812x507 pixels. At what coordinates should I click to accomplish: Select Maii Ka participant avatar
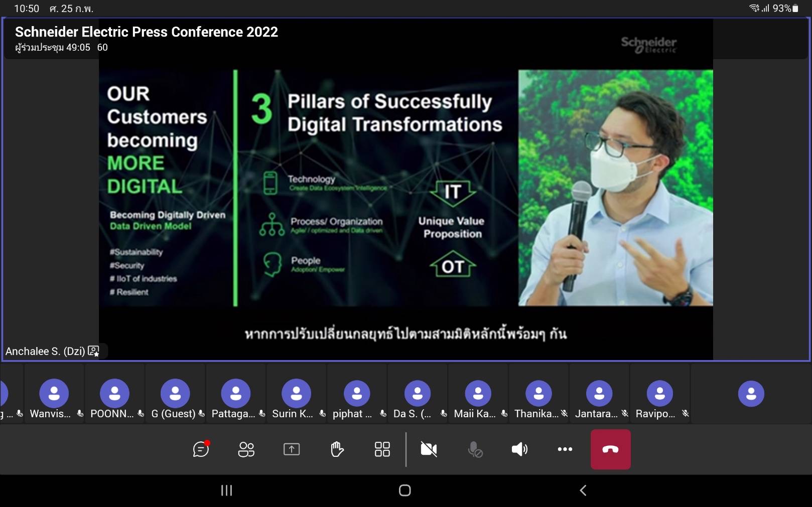click(x=478, y=393)
